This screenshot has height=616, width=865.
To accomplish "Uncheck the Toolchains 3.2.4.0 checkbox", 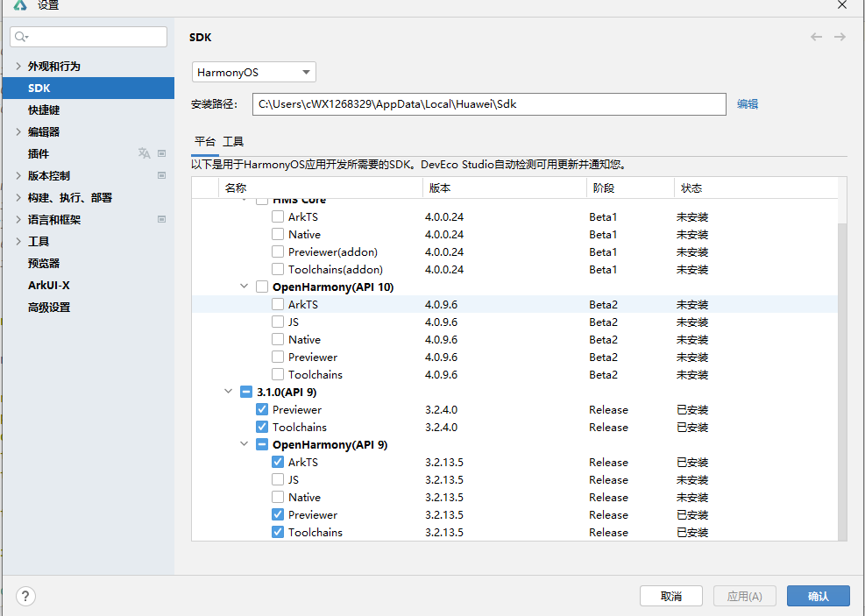I will (262, 427).
